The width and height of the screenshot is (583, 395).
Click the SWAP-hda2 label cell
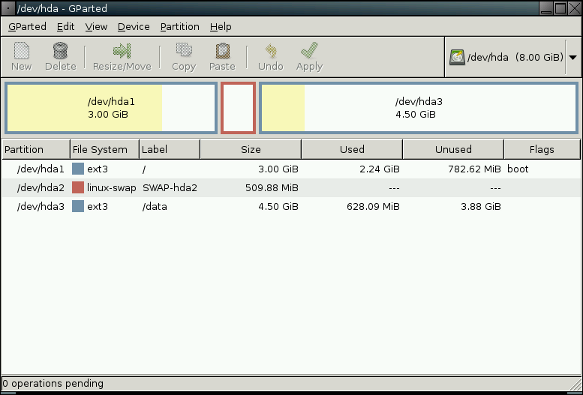[x=170, y=188]
